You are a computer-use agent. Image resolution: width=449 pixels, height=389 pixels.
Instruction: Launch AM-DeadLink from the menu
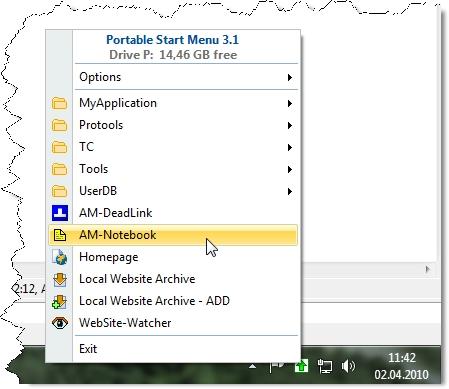pyautogui.click(x=173, y=213)
